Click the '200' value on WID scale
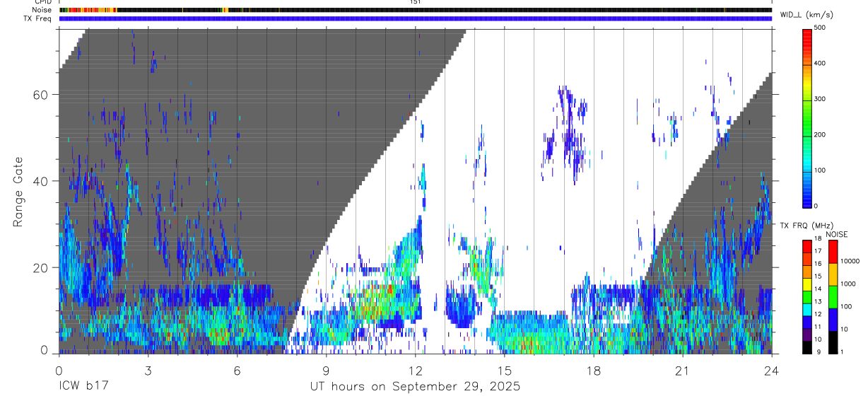 (820, 134)
